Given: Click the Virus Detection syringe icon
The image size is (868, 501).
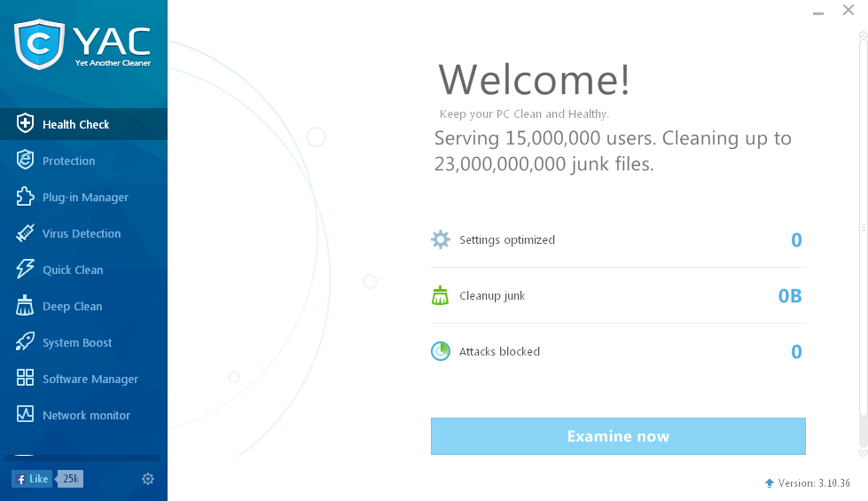Looking at the screenshot, I should [25, 233].
